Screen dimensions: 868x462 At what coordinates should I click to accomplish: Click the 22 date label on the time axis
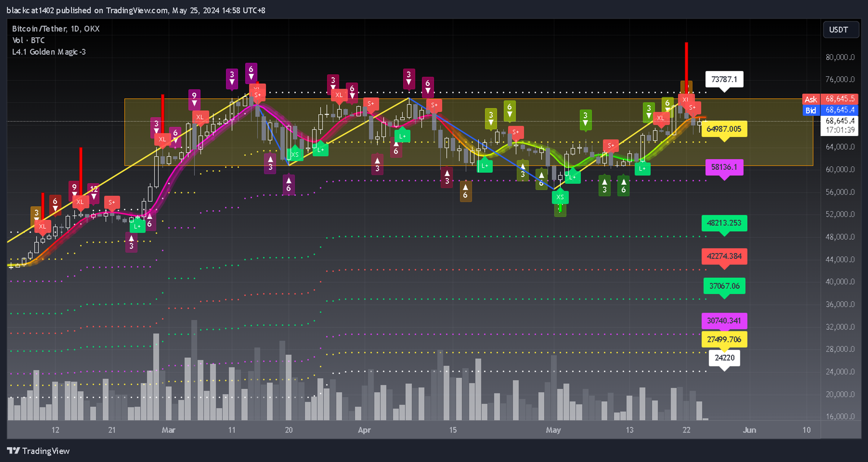[686, 430]
